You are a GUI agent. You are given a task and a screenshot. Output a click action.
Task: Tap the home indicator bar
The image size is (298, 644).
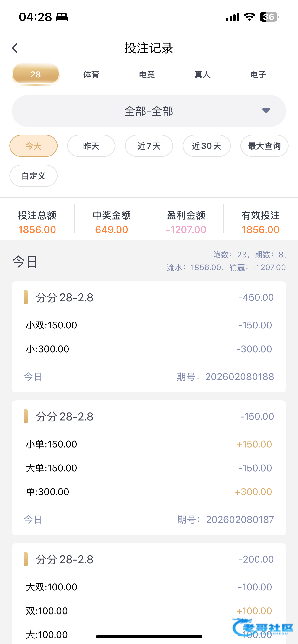149,637
